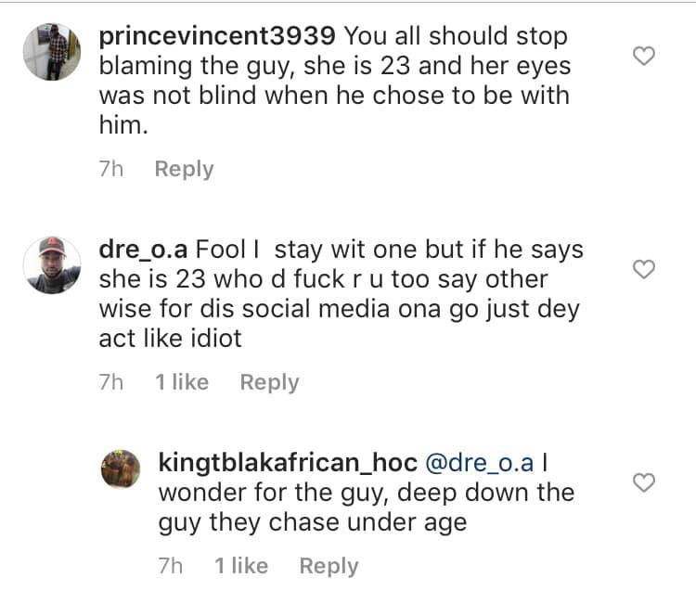Tap dre_o.a's avatar with the red cap
The width and height of the screenshot is (696, 616).
tap(49, 265)
